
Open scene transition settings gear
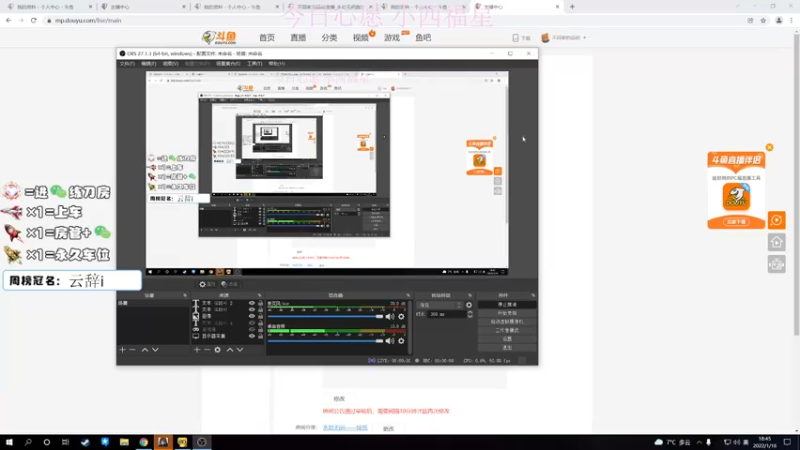469,305
